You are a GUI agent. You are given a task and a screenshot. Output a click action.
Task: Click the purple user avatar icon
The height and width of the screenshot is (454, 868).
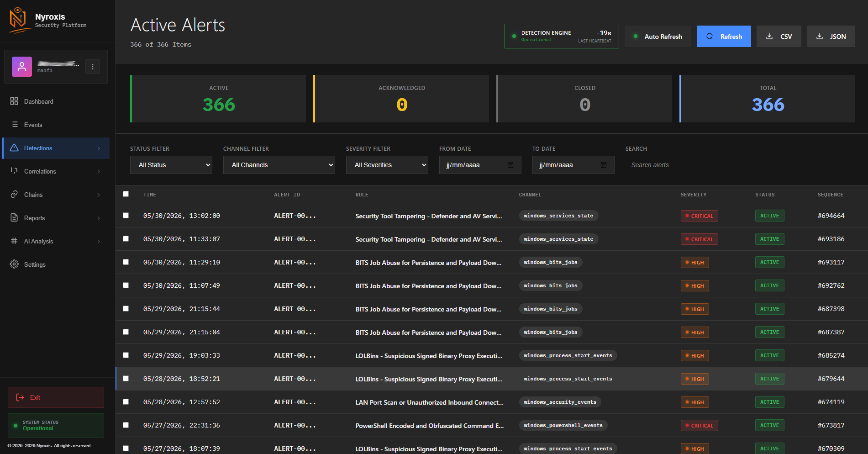tap(22, 67)
